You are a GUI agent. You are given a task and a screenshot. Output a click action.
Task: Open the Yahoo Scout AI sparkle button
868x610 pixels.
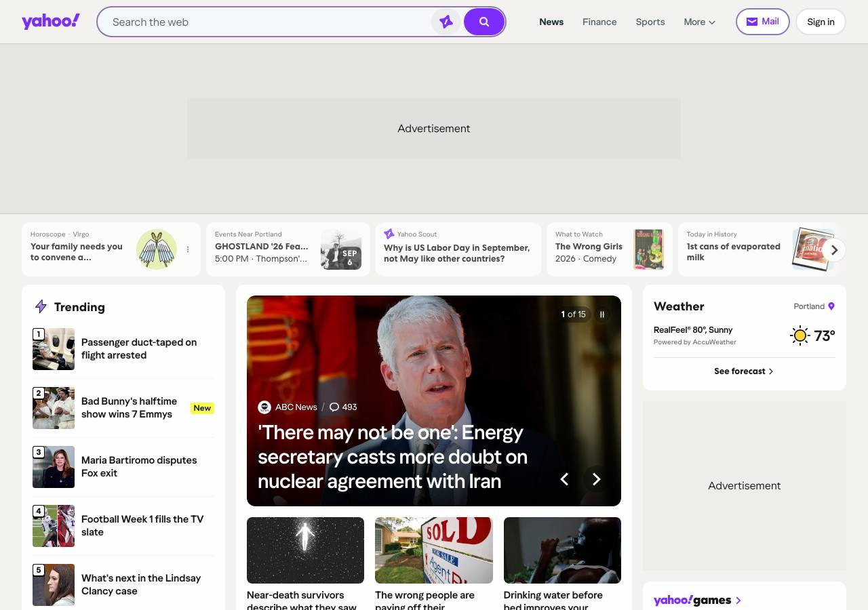click(x=446, y=22)
